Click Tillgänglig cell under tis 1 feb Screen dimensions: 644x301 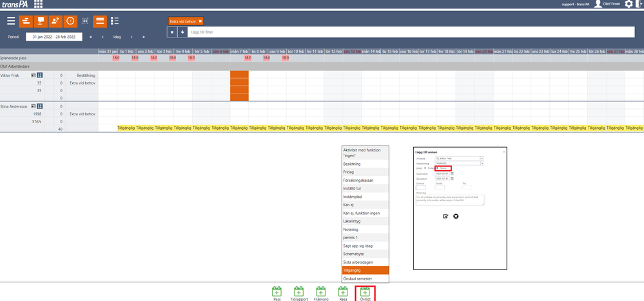point(126,128)
